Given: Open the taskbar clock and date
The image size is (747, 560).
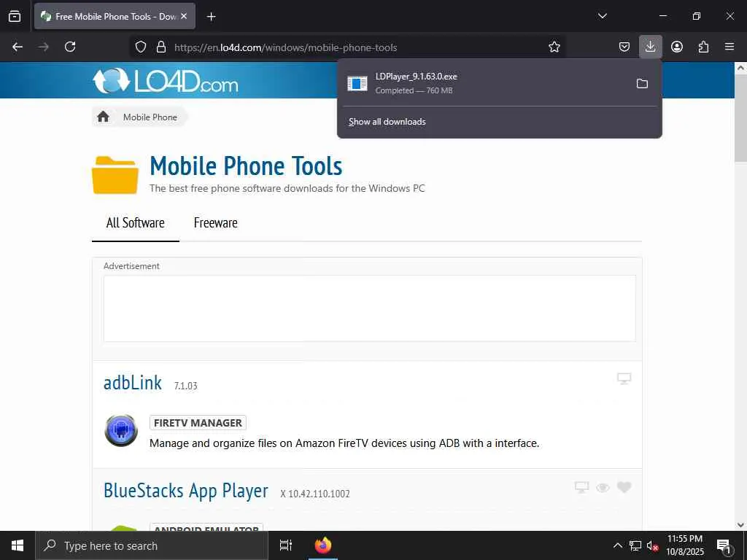Looking at the screenshot, I should [685, 545].
